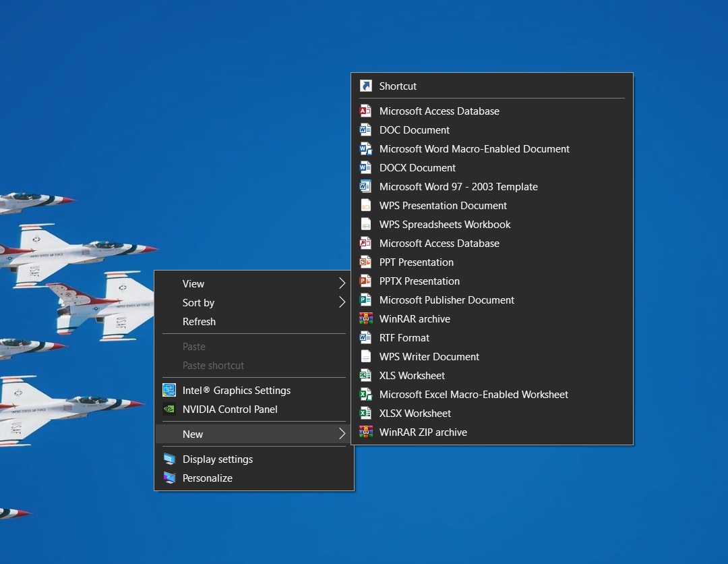
Task: Click WPS Presentation Document icon
Action: (366, 205)
